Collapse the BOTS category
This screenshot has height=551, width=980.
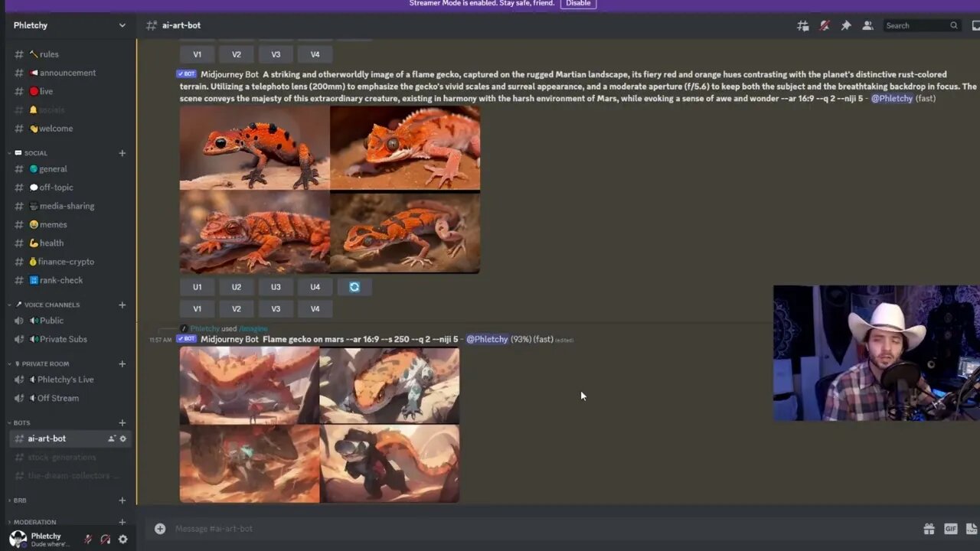point(21,422)
